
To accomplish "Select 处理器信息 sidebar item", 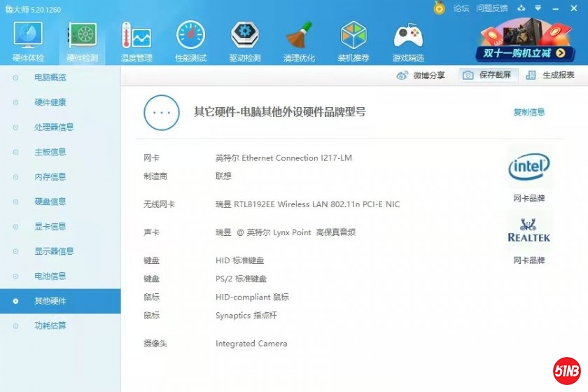I will click(x=54, y=127).
